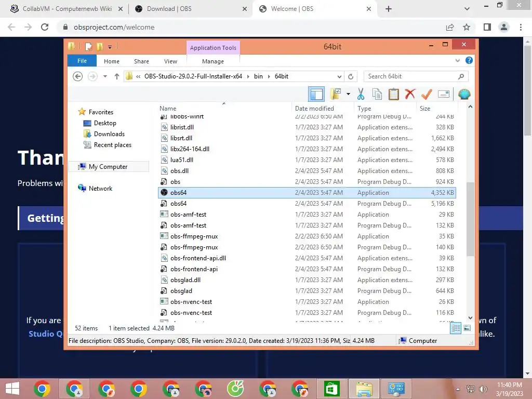Reload the Chrome page
This screenshot has height=399, width=532.
pyautogui.click(x=45, y=27)
